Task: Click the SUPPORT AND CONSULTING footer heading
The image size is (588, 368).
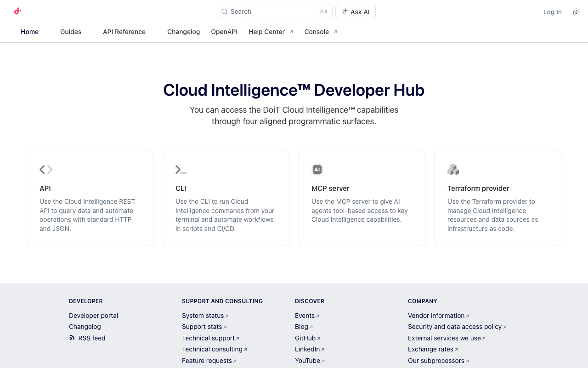Action: pos(222,301)
